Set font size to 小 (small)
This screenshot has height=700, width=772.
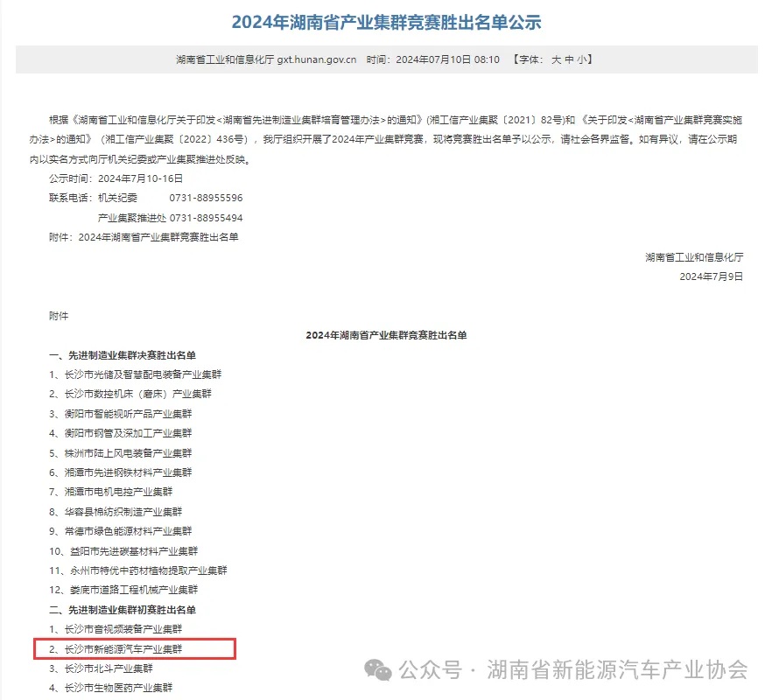[583, 59]
